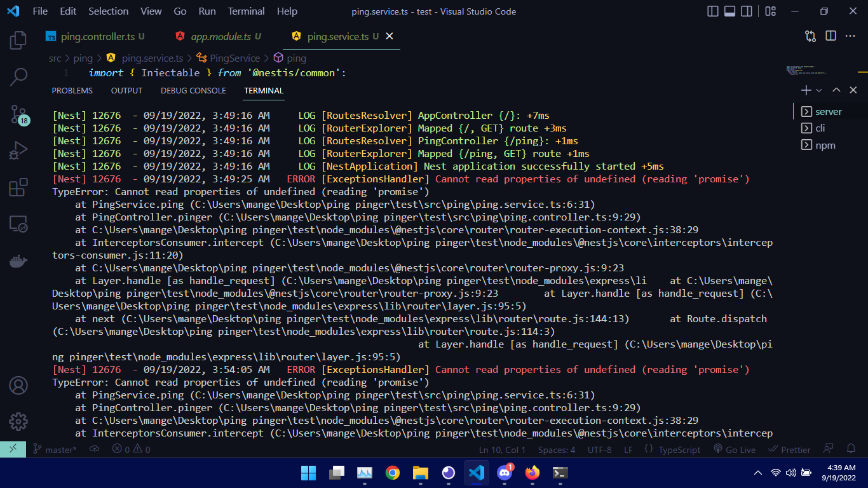Viewport: 868px width, 488px height.
Task: Click the feedback icon in status bar
Action: click(x=828, y=449)
